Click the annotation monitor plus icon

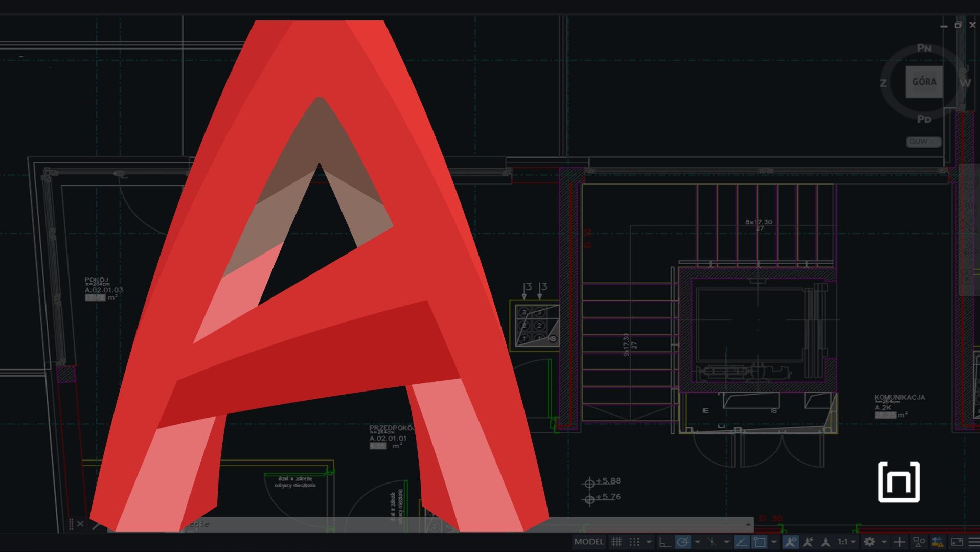point(899,542)
